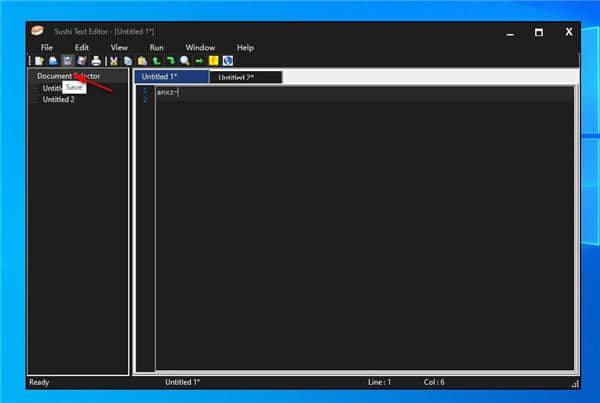Maximize the Sushi Text Editor window
Screen dimensions: 600x403
coord(539,33)
